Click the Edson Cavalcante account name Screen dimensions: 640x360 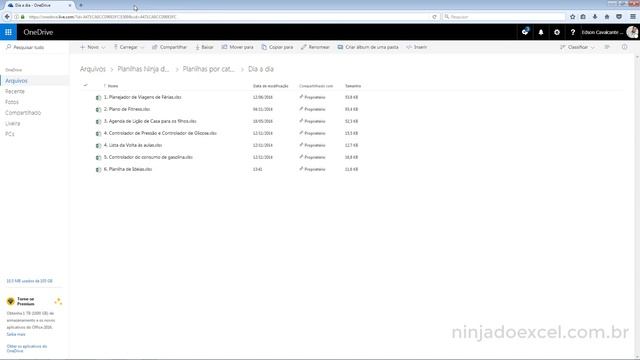[602, 32]
